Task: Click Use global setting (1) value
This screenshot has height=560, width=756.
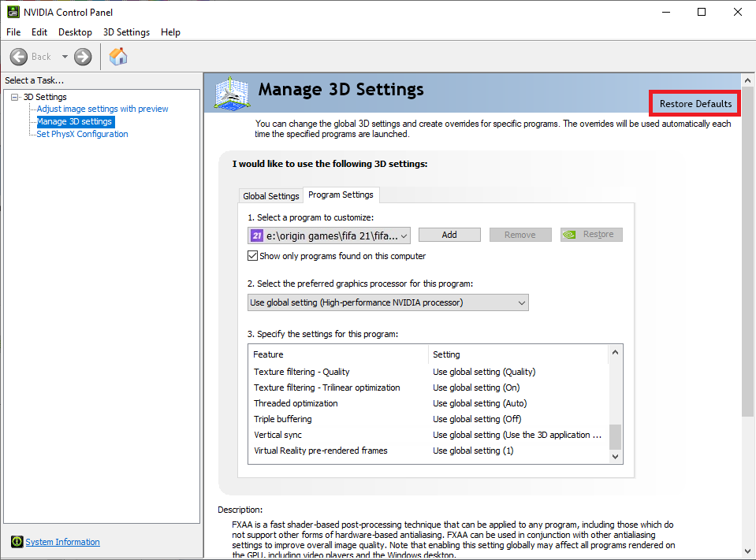Action: click(x=473, y=451)
